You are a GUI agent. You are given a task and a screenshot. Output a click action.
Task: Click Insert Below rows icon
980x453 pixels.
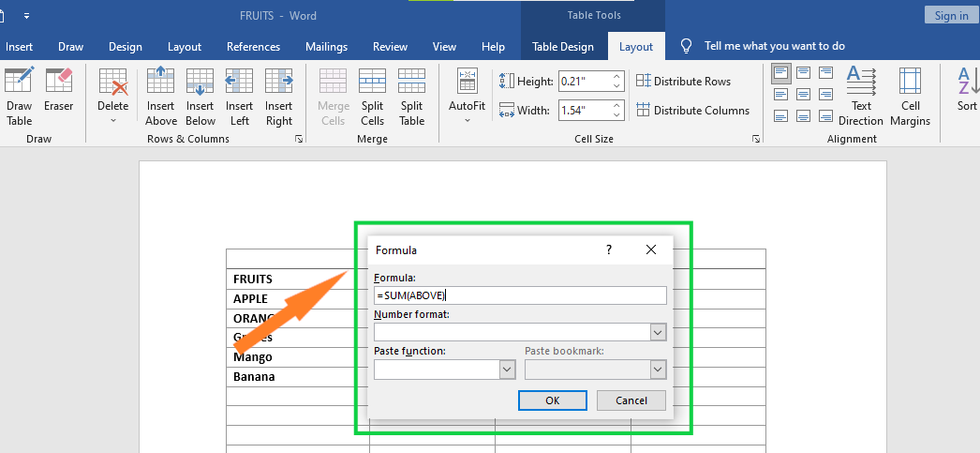(x=200, y=97)
